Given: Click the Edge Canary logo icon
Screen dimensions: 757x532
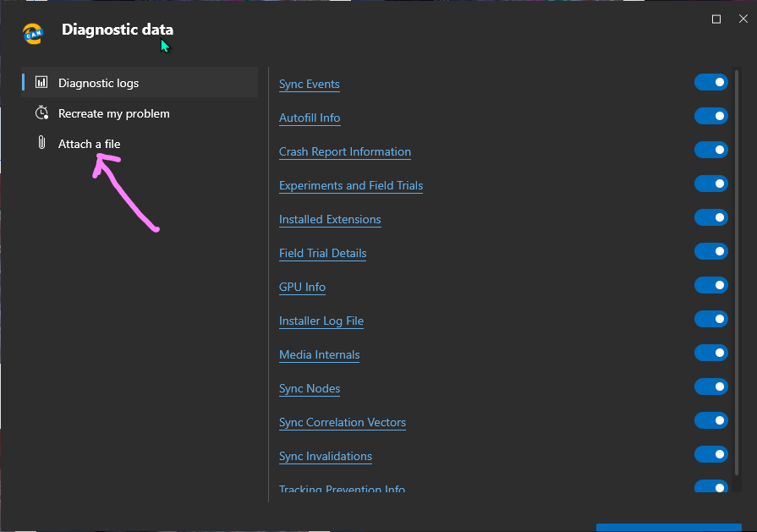Looking at the screenshot, I should 33,33.
